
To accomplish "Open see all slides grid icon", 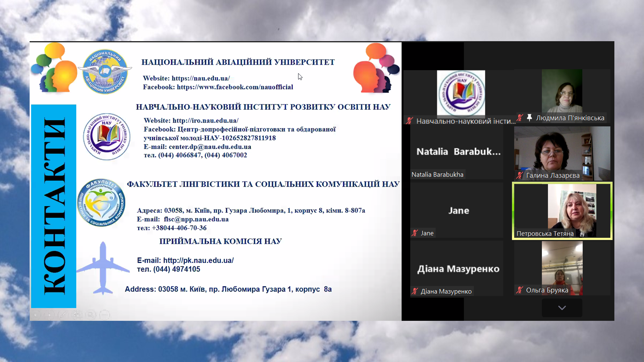I will click(77, 315).
